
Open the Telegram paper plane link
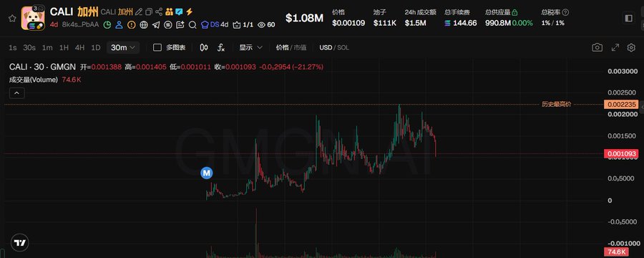156,24
